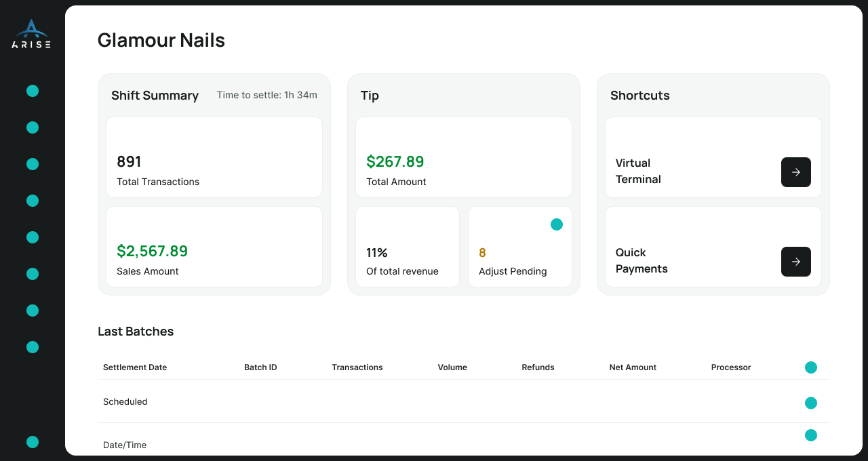This screenshot has width=868, height=461.
Task: Click the teal indicator on Adjust Pending card
Action: point(557,224)
